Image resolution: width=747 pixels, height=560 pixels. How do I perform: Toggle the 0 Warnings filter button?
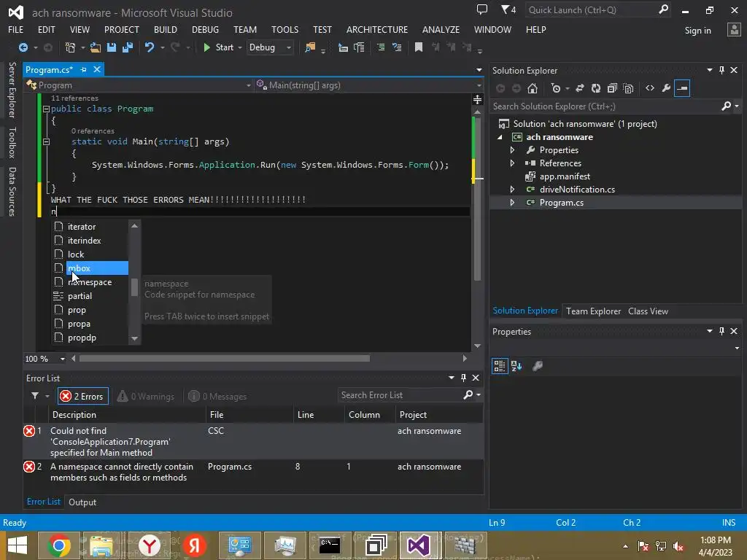coord(146,396)
